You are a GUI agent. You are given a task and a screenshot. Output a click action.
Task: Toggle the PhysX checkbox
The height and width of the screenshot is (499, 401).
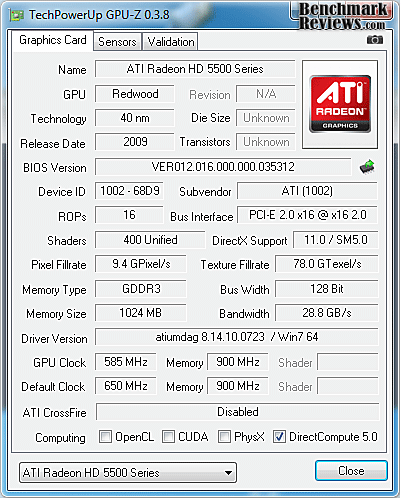(224, 437)
